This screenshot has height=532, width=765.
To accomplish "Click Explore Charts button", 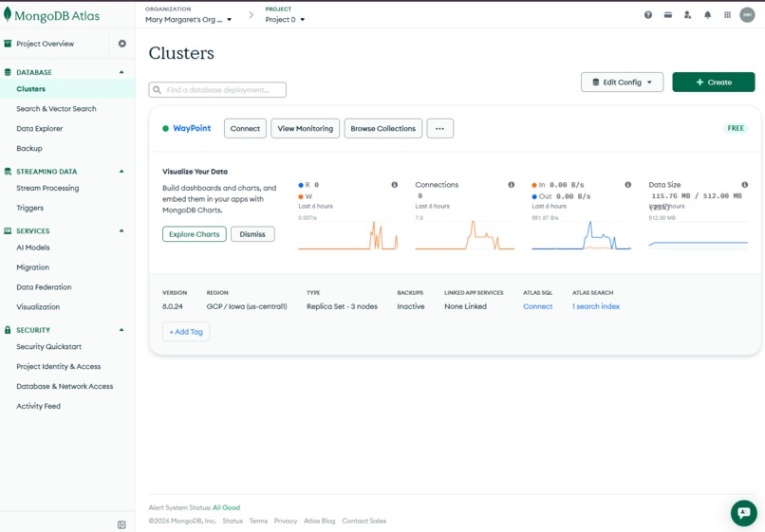I will click(195, 234).
